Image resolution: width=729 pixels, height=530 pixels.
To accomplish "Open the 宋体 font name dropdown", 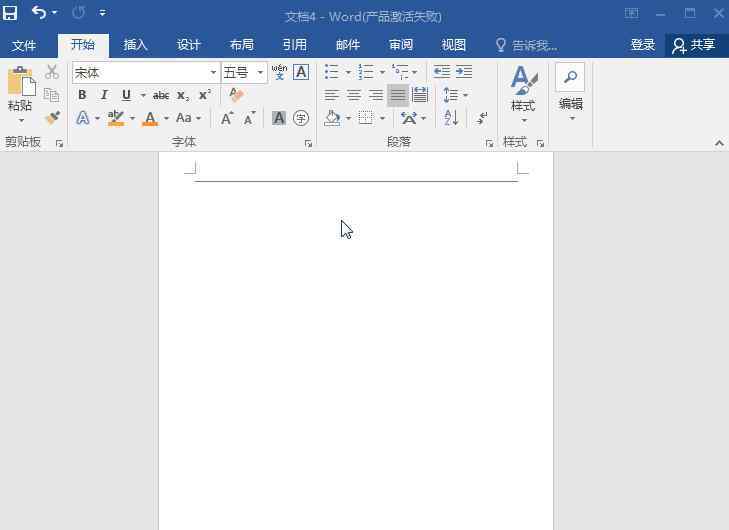I will [x=213, y=73].
